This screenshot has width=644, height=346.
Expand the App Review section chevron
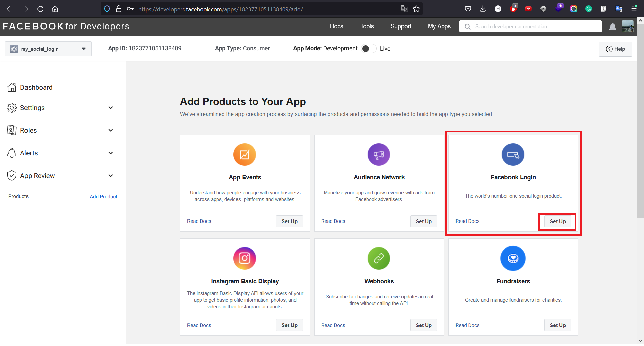(x=111, y=176)
